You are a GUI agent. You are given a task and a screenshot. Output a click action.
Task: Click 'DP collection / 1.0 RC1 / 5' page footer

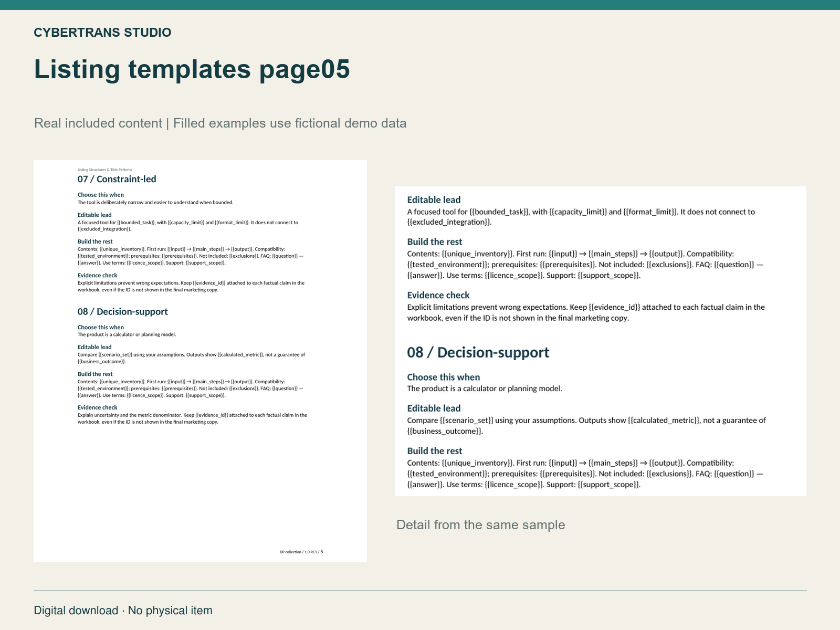click(301, 552)
